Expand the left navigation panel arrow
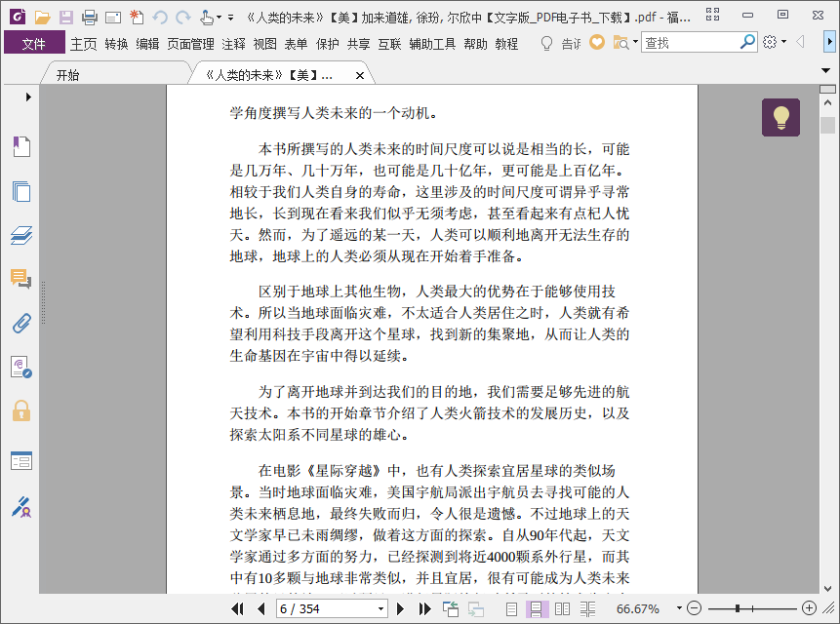840x624 pixels. tap(28, 97)
